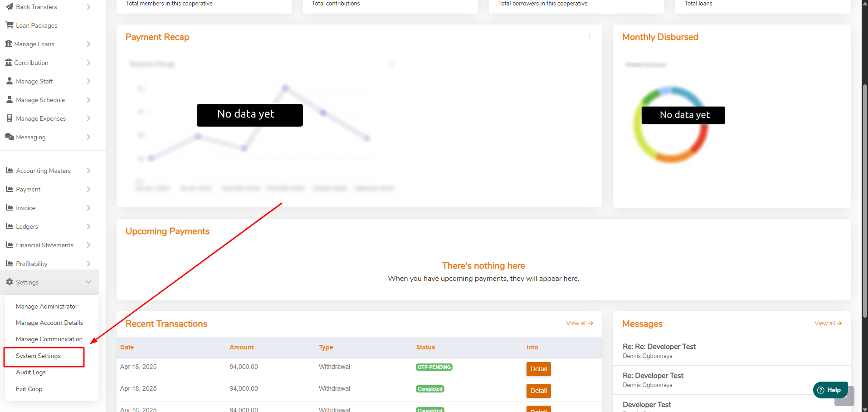Expand the Ledgers submenu chevron
Viewport: 868px width, 412px height.
coord(88,226)
